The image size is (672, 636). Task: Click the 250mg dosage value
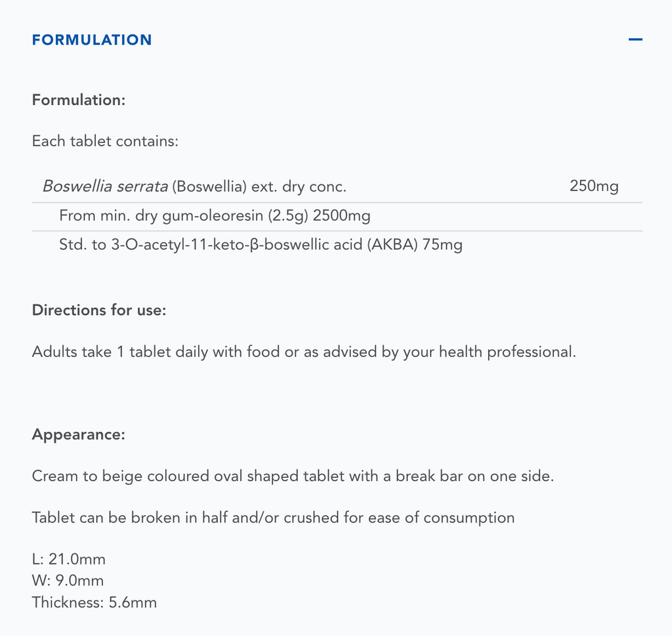point(594,186)
